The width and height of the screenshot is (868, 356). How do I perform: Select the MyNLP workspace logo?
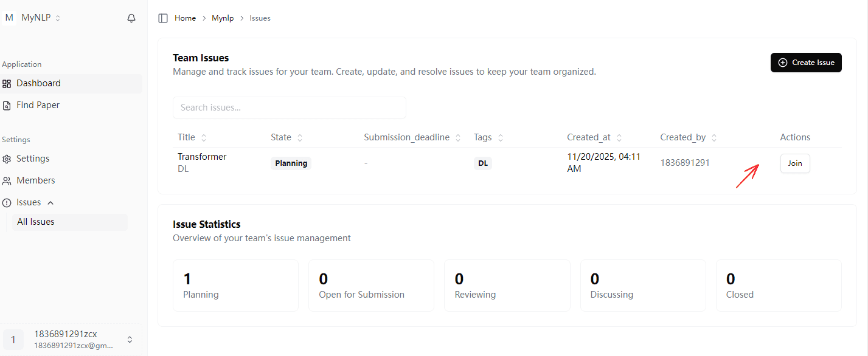9,17
